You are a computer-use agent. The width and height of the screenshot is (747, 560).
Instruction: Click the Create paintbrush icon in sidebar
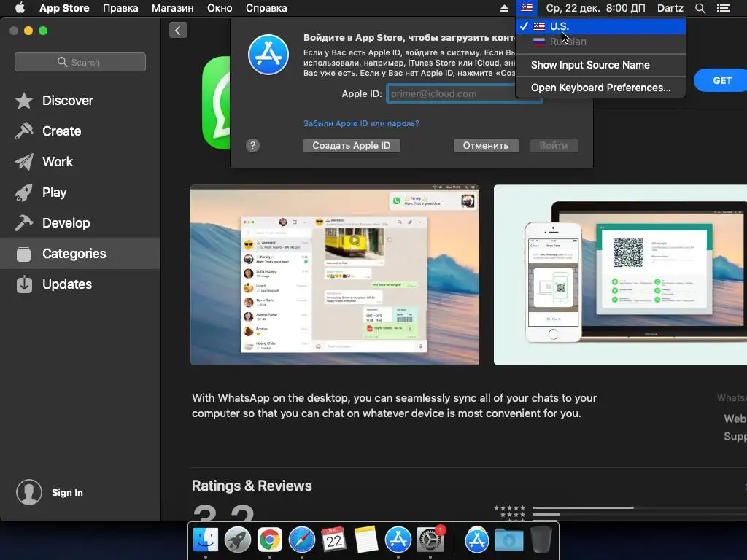[24, 131]
